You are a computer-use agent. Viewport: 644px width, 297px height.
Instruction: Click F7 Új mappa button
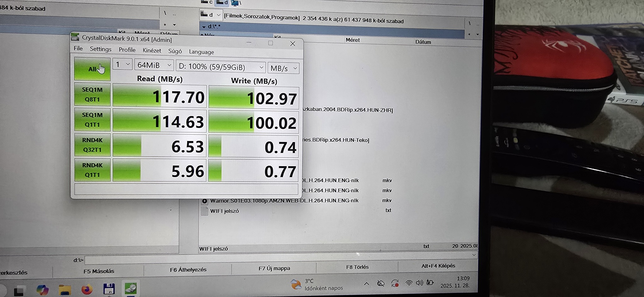coord(274,268)
